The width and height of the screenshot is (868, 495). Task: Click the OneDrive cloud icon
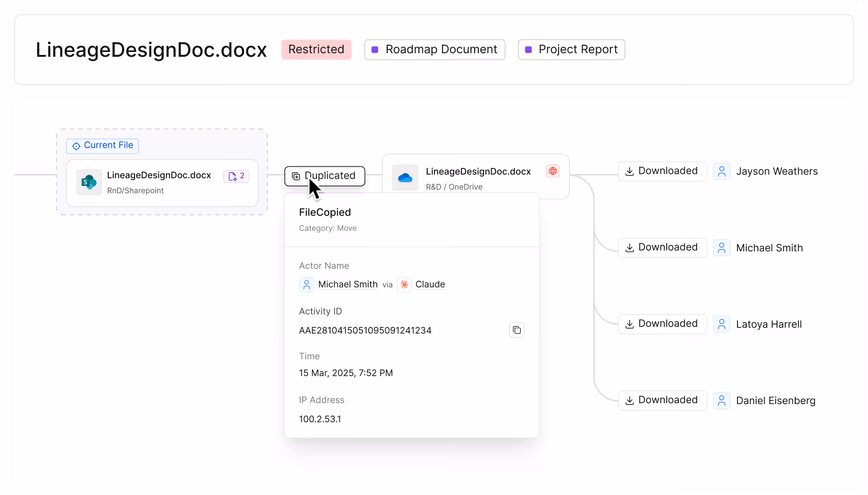point(405,178)
